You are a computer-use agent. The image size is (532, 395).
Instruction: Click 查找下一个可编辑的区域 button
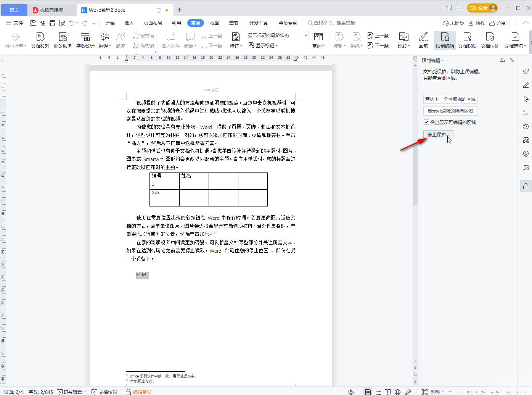[x=450, y=99]
